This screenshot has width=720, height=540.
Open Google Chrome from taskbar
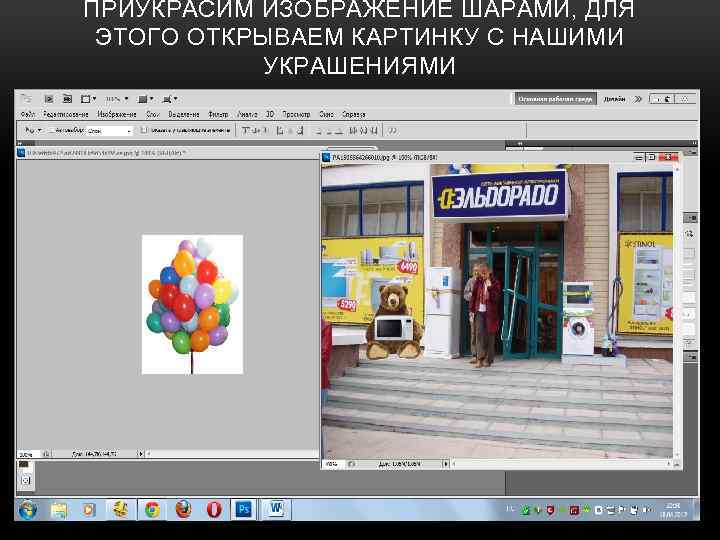[152, 510]
